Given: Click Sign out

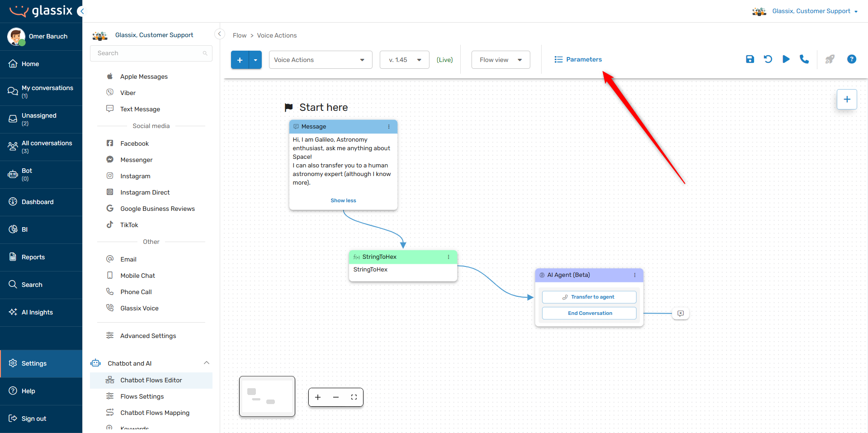Looking at the screenshot, I should point(41,419).
